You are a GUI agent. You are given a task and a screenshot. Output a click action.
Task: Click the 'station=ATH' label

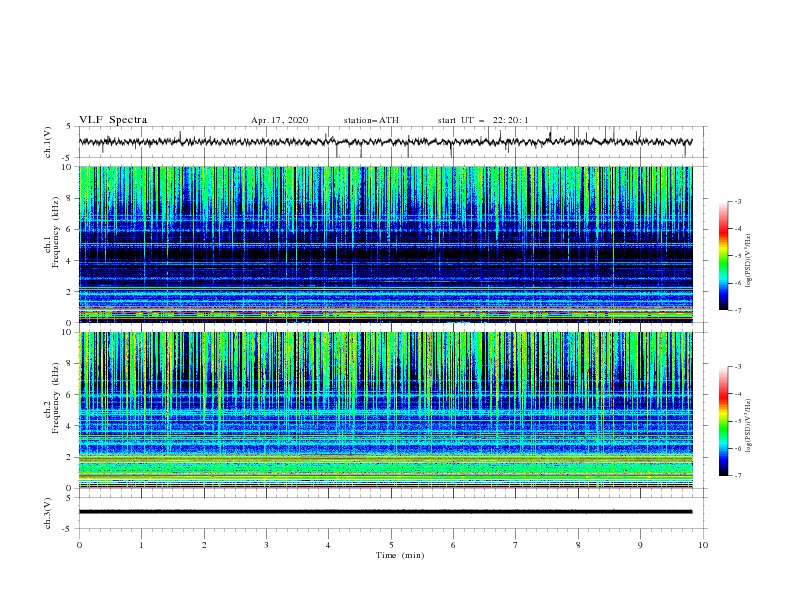371,120
